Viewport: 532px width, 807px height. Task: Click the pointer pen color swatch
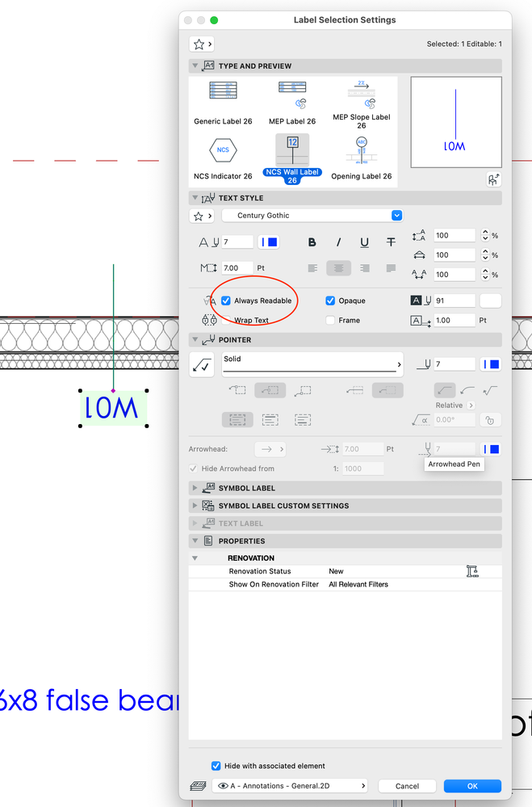point(490,364)
